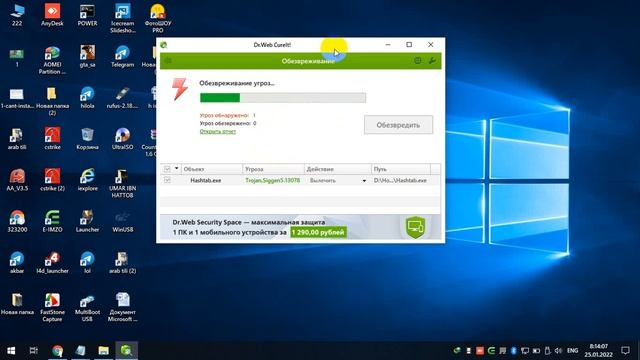The height and width of the screenshot is (360, 640).
Task: Open the iexplore desktop icon
Action: pos(87,180)
